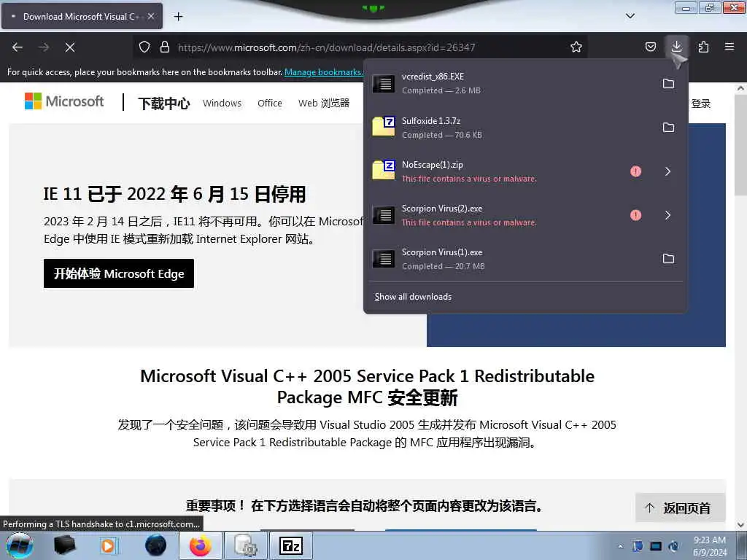Screen dimensions: 747x560
Task: View site security lock info
Action: point(165,47)
